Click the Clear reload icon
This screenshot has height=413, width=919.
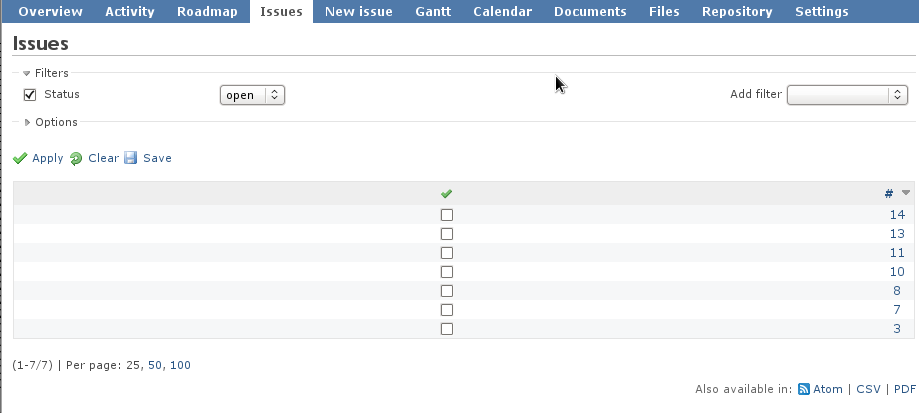pyautogui.click(x=76, y=159)
